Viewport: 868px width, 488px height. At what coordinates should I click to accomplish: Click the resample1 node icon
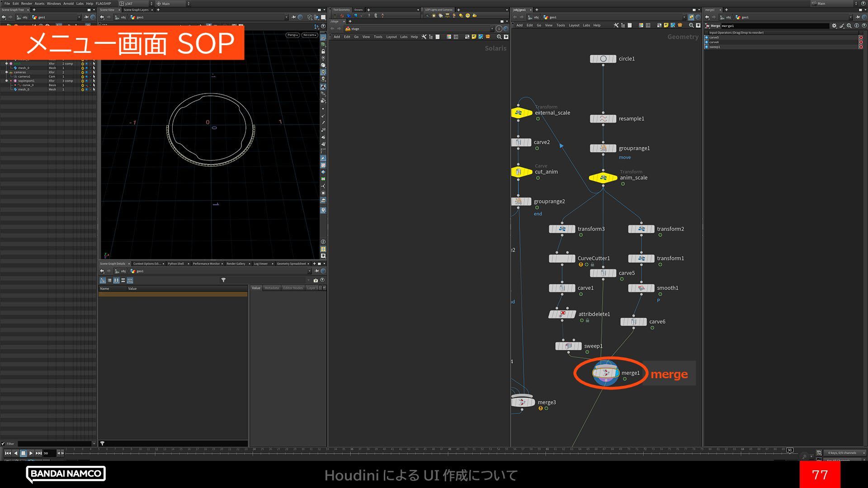coord(603,119)
